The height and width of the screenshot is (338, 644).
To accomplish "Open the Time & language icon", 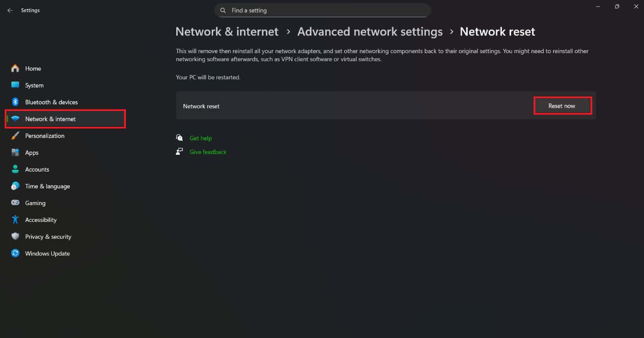I will [15, 186].
